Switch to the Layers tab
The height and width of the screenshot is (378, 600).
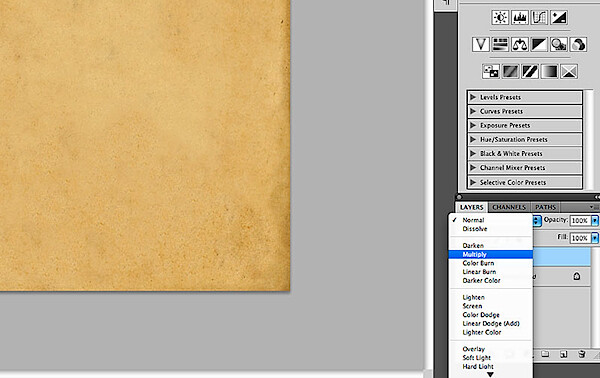click(x=471, y=207)
